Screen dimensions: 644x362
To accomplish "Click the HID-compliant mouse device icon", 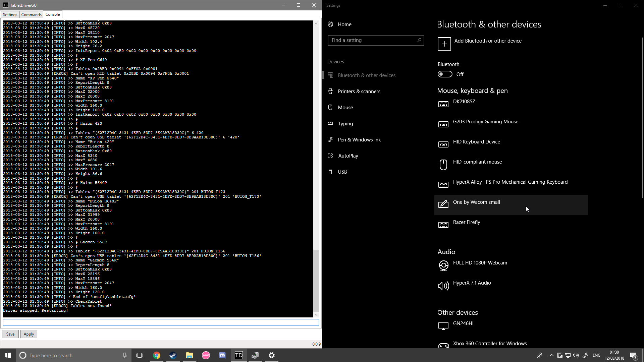I will pos(443,165).
